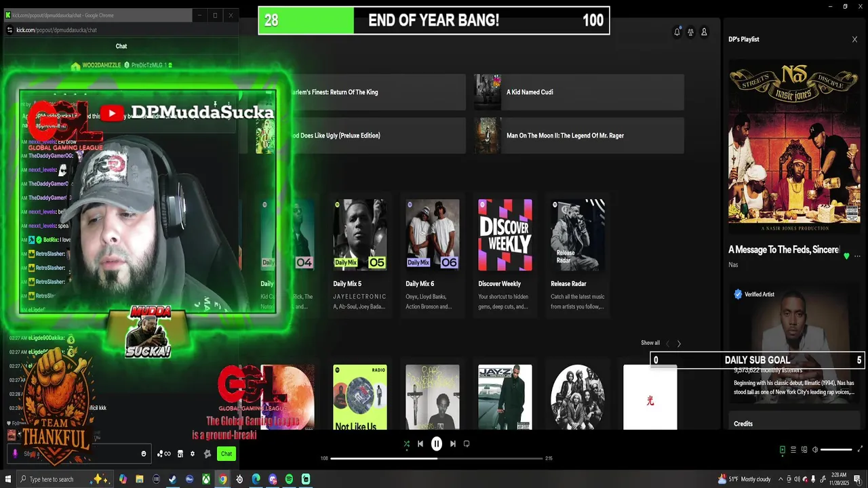Open system tray volume icon
The image size is (868, 488).
(797, 479)
